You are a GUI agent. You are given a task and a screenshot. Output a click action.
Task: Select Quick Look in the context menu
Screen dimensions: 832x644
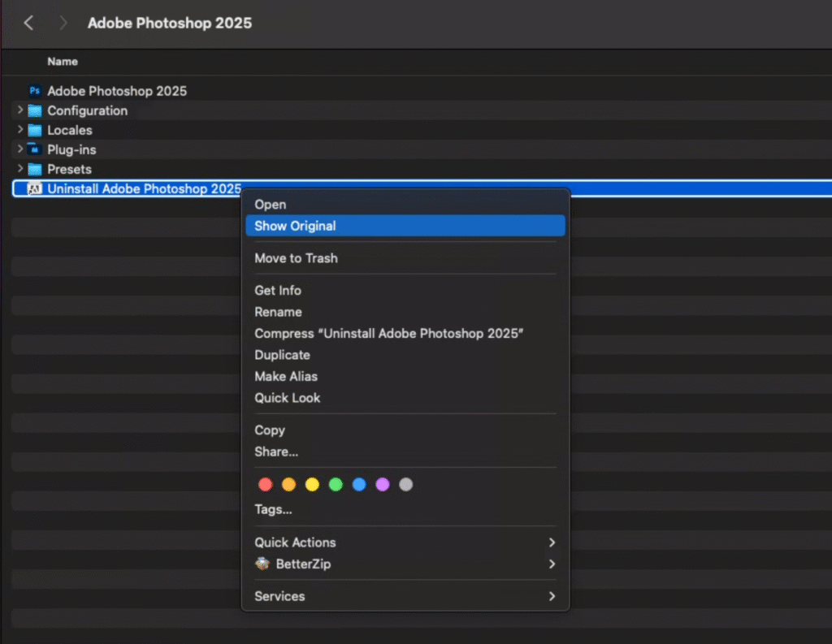[x=286, y=398]
